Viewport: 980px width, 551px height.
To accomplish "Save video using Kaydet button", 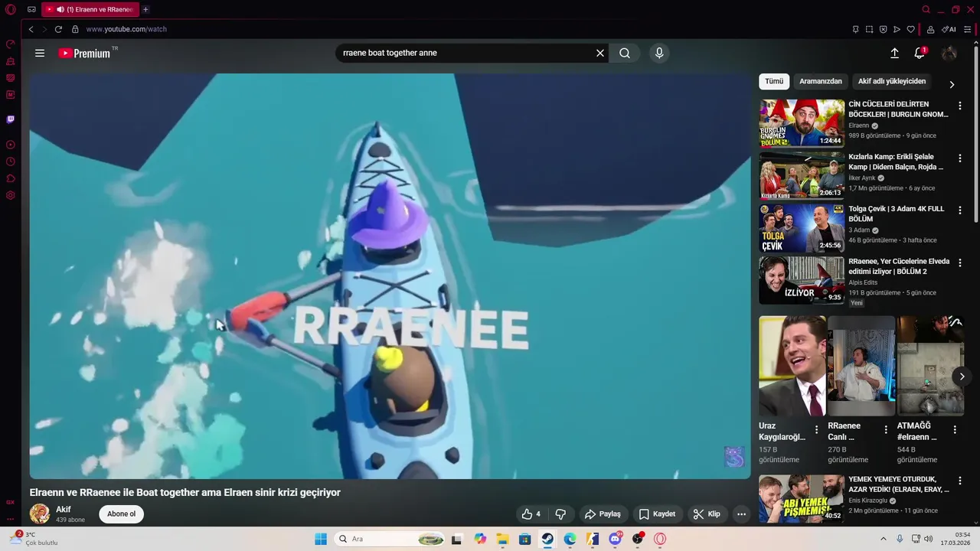I will [x=657, y=514].
